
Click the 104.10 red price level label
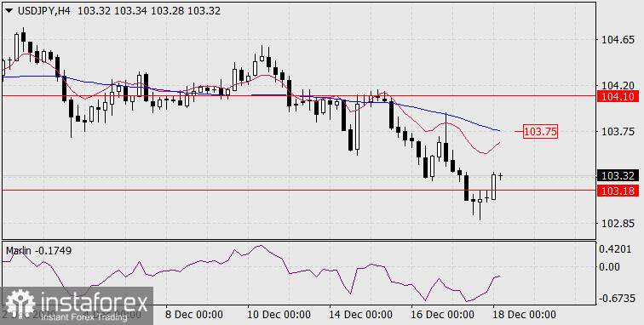click(618, 96)
